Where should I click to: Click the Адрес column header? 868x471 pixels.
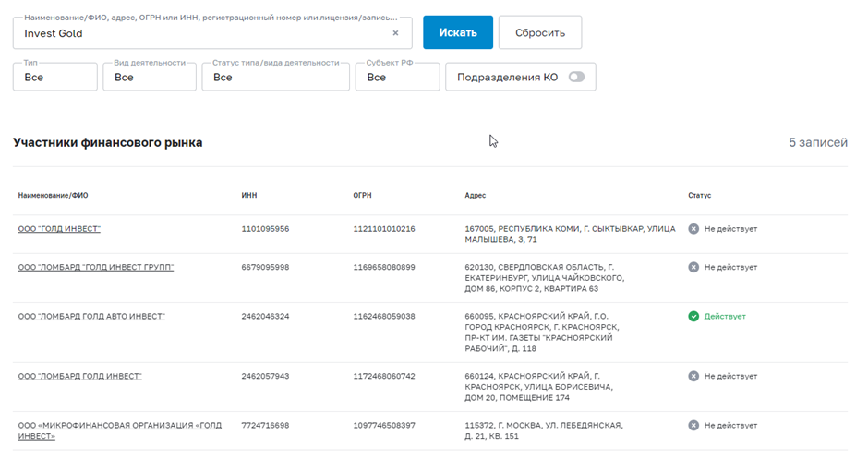(x=475, y=196)
